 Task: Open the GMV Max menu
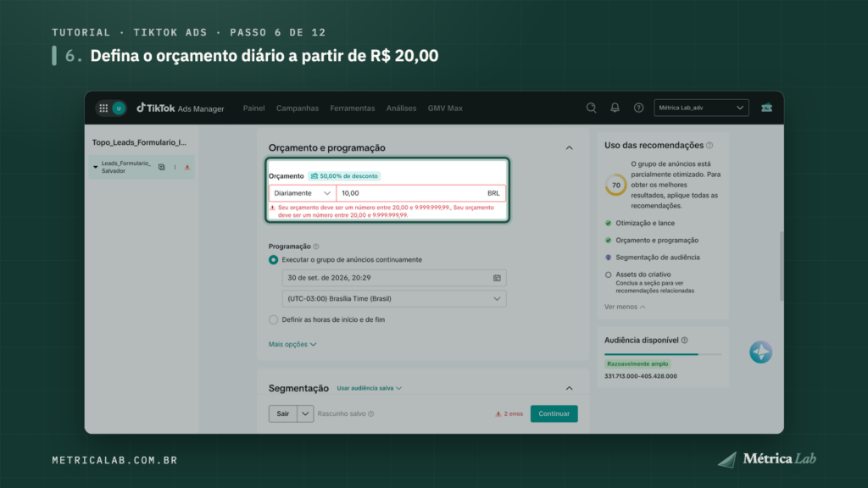pyautogui.click(x=445, y=108)
